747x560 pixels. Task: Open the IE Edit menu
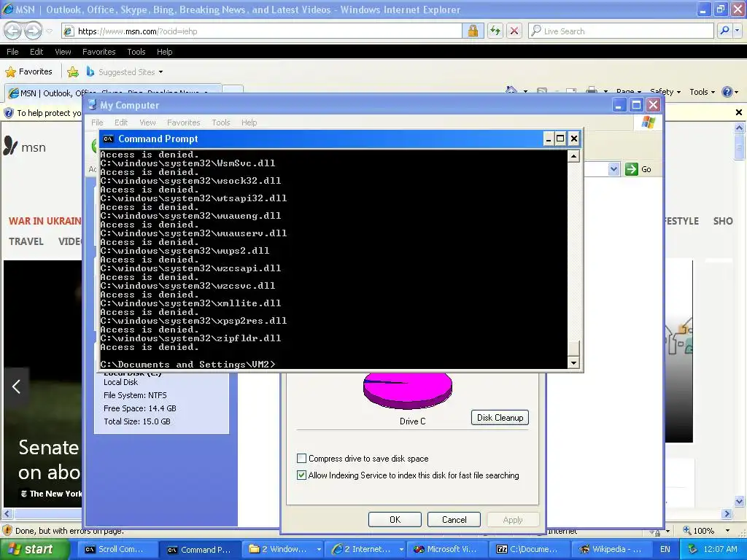36,52
